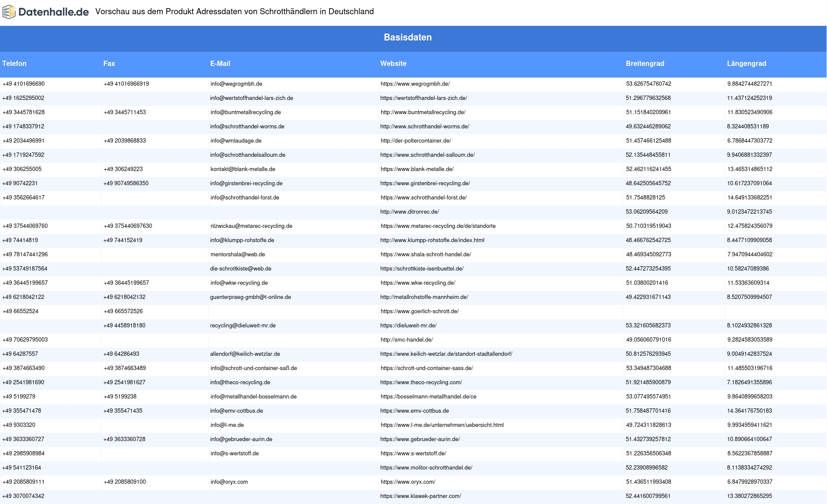This screenshot has width=827, height=504.
Task: Click email mentorshala@web.de
Action: tap(238, 255)
